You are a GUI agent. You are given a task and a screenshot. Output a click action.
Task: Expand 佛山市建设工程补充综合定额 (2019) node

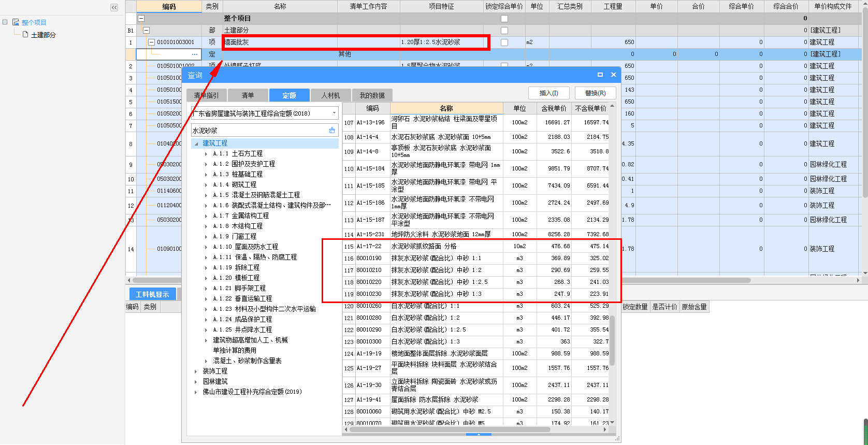pos(196,392)
